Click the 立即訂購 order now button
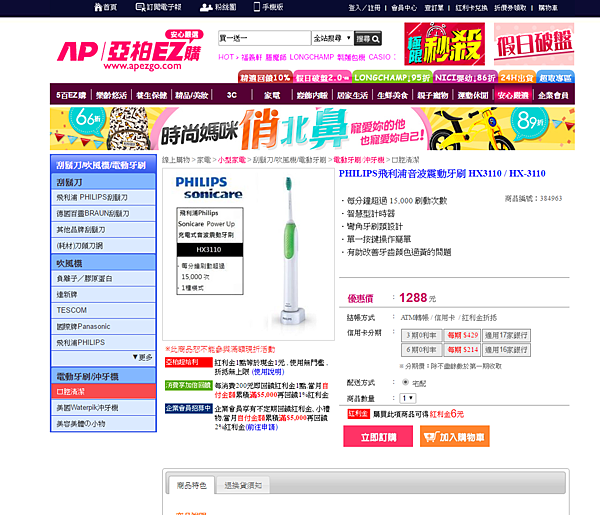The height and width of the screenshot is (515, 600). click(x=378, y=436)
